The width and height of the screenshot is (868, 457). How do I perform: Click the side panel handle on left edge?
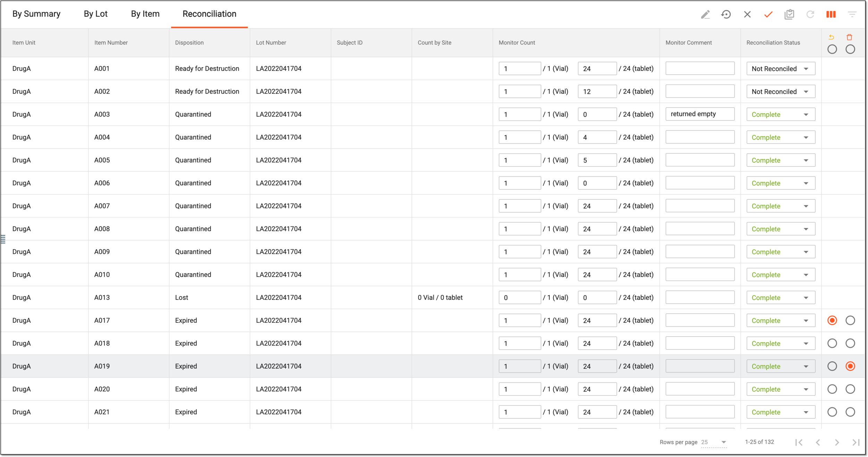click(x=3, y=239)
